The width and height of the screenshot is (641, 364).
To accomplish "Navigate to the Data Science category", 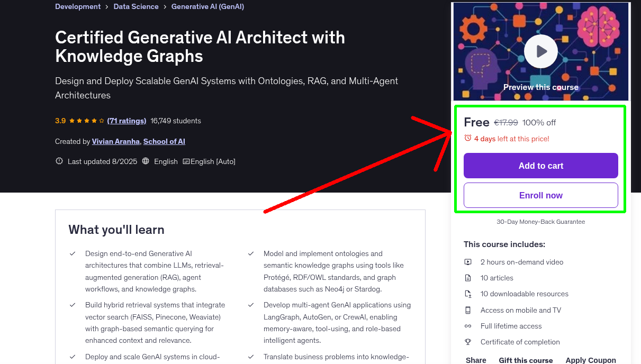I will pyautogui.click(x=136, y=6).
